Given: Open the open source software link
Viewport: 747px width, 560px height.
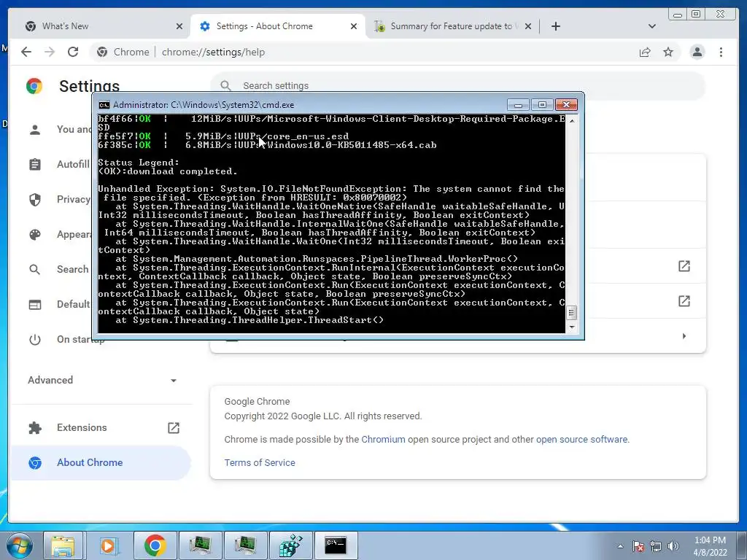Looking at the screenshot, I should click(x=581, y=439).
